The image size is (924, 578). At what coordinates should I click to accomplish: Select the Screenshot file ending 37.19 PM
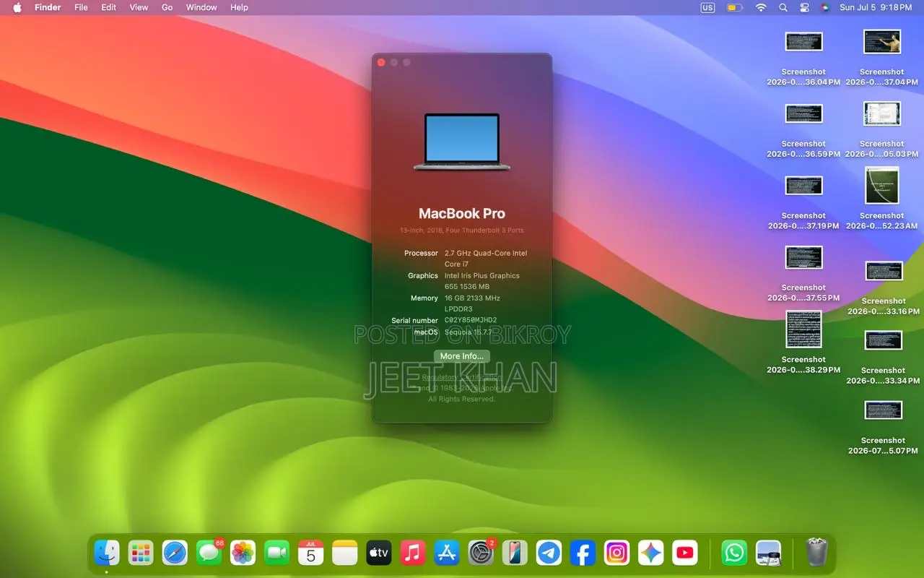[803, 202]
